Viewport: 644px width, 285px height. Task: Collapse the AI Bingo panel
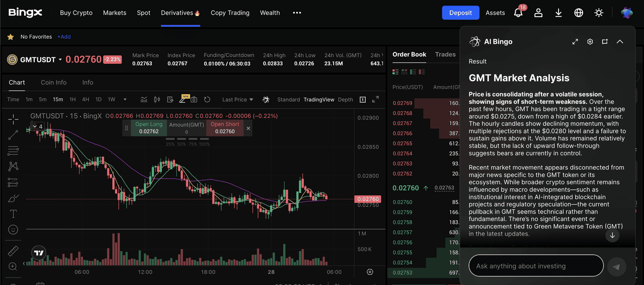620,42
